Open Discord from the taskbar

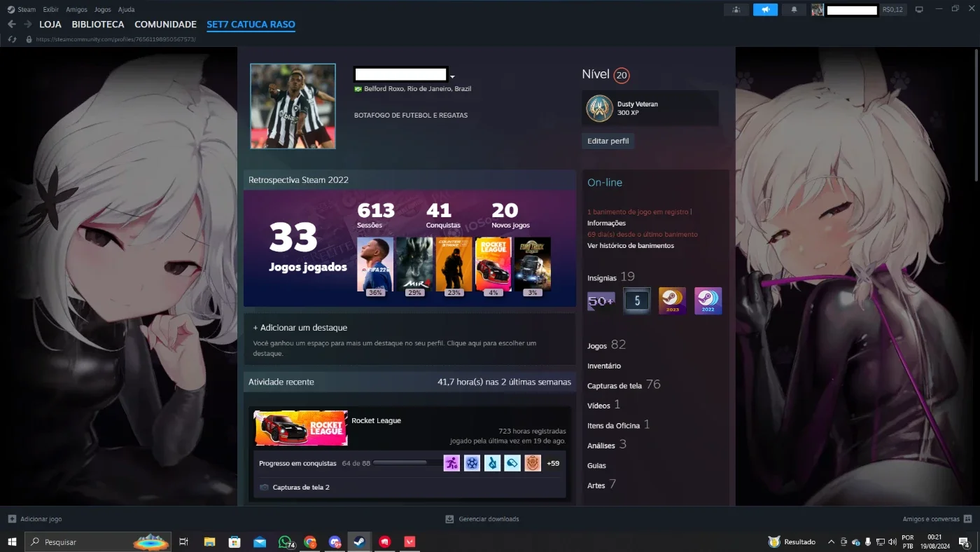point(335,541)
